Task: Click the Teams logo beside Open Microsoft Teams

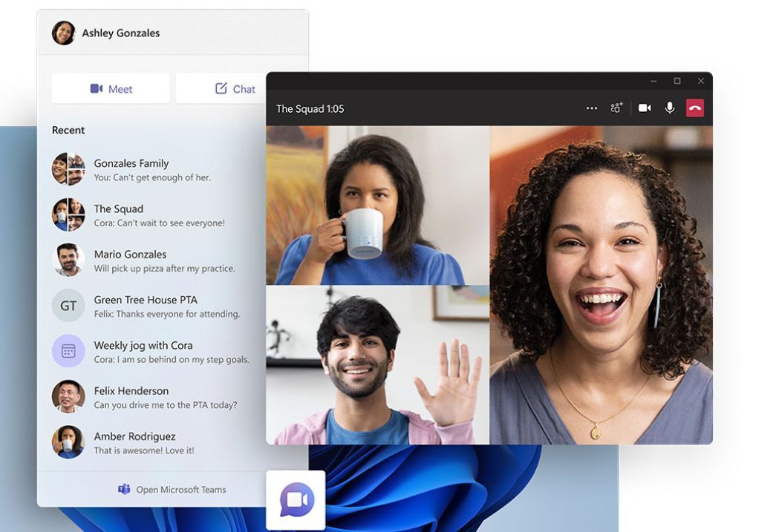Action: click(x=124, y=489)
